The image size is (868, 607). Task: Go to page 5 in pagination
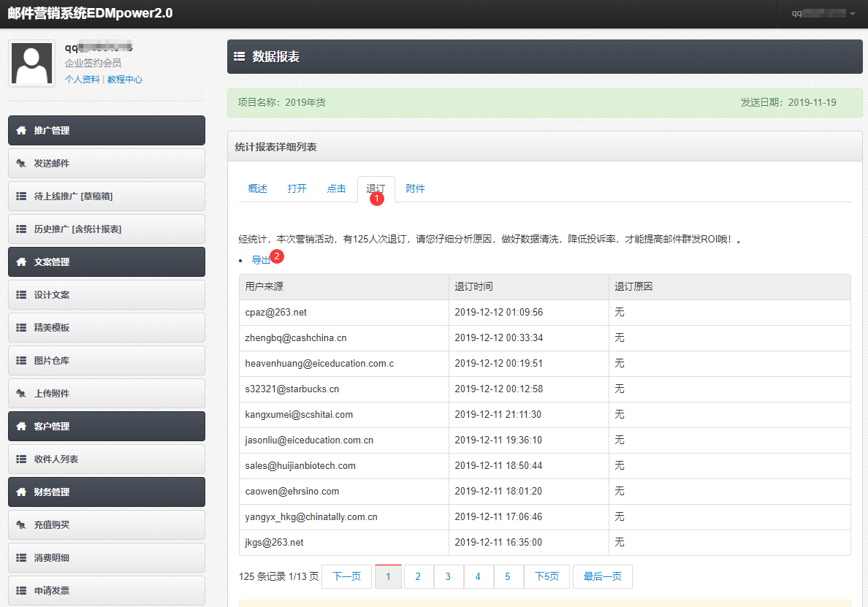click(x=508, y=576)
